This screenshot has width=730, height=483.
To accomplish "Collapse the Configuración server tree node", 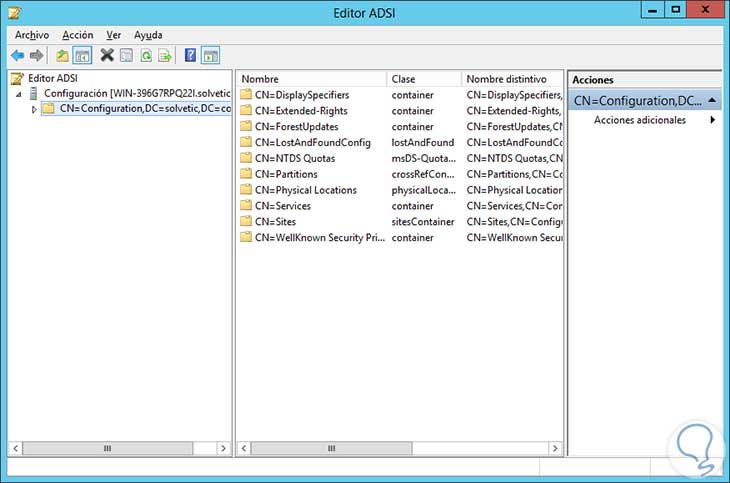I will 19,94.
